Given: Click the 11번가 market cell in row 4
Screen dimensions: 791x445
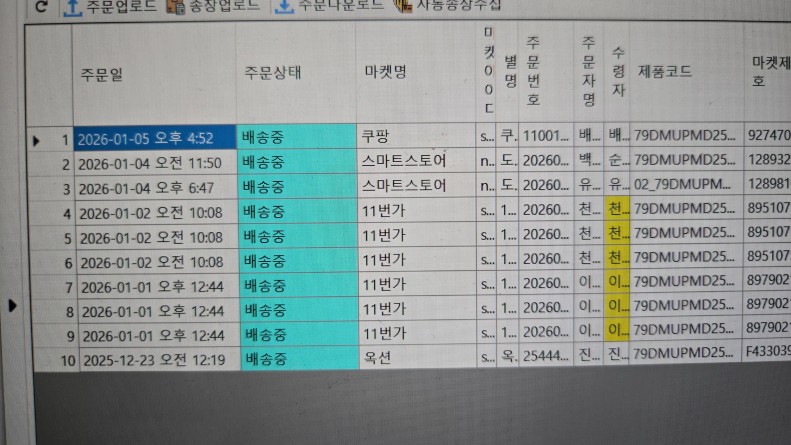Looking at the screenshot, I should 417,210.
